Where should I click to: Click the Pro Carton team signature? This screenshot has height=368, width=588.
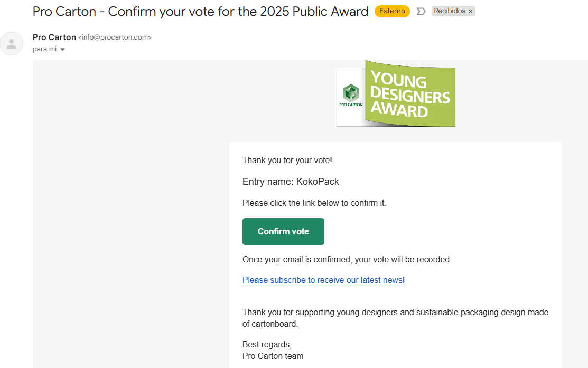pyautogui.click(x=273, y=356)
